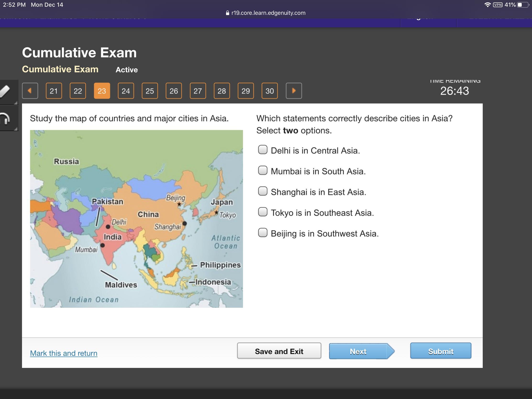532x399 pixels.
Task: Check 'Shanghai is in East Asia'
Action: point(262,191)
